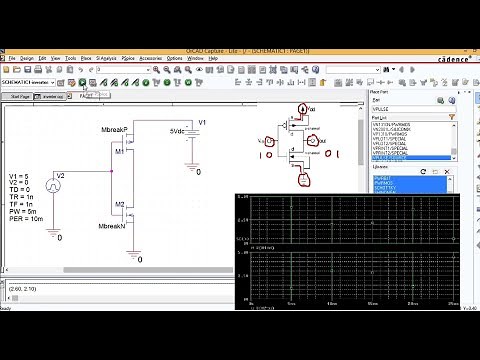Viewport: 480px width, 360px height.
Task: Click the New document toolbar icon
Action: pos(6,69)
